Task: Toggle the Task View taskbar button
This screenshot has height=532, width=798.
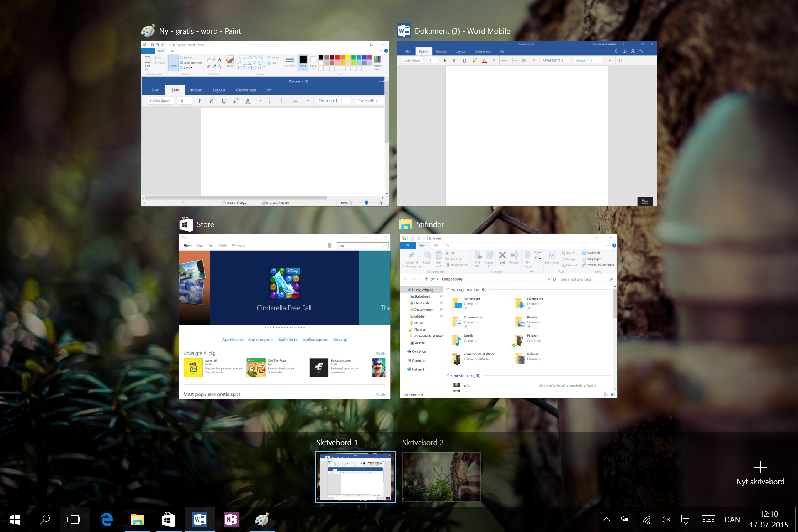Action: click(75, 520)
